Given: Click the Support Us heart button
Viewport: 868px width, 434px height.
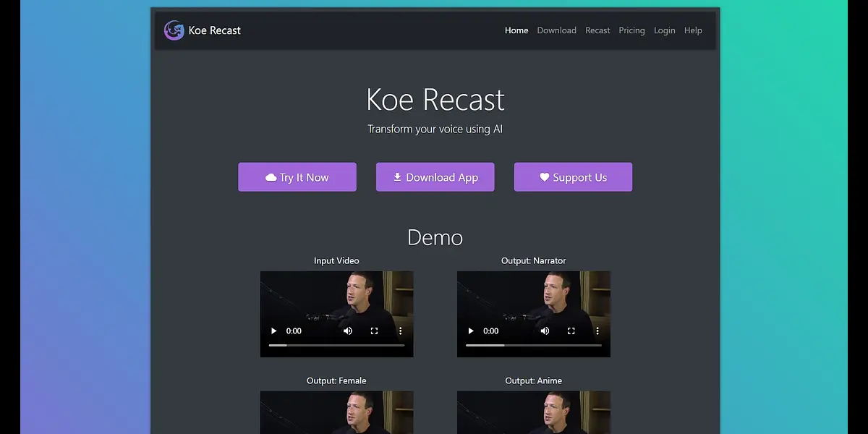Looking at the screenshot, I should coord(573,177).
